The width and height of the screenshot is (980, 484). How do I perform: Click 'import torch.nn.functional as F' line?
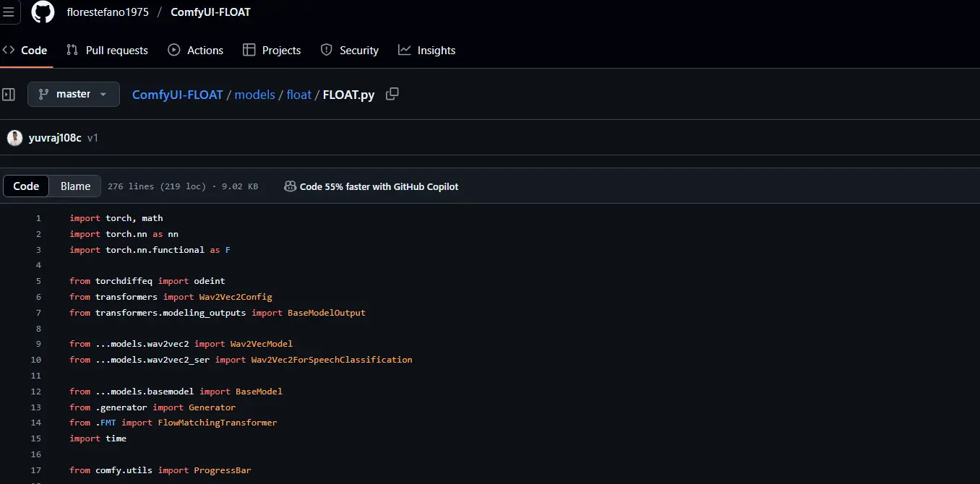150,250
